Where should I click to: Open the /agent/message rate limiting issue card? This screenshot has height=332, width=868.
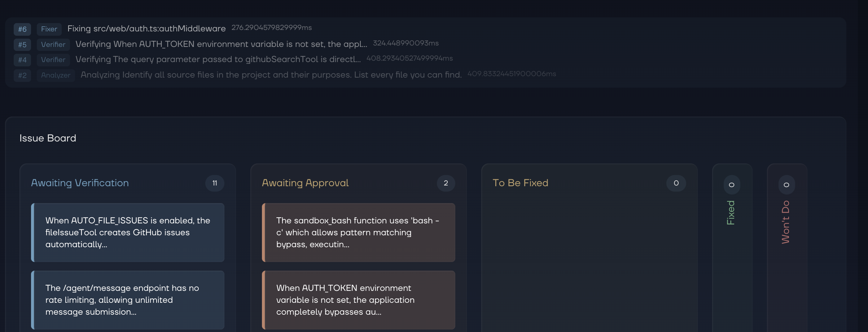point(128,300)
